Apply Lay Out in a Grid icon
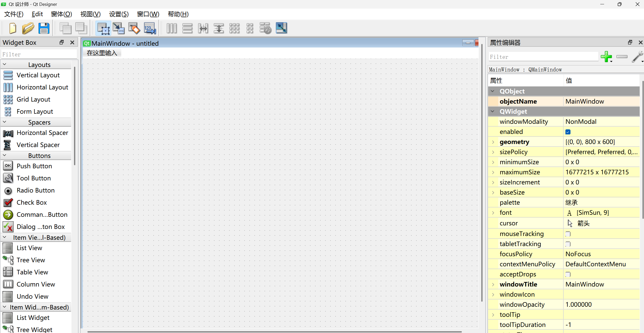The width and height of the screenshot is (644, 333). tap(234, 28)
